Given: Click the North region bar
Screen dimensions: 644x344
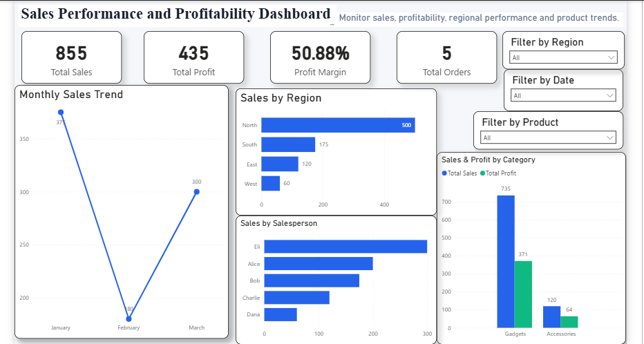Looking at the screenshot, I should click(x=338, y=125).
